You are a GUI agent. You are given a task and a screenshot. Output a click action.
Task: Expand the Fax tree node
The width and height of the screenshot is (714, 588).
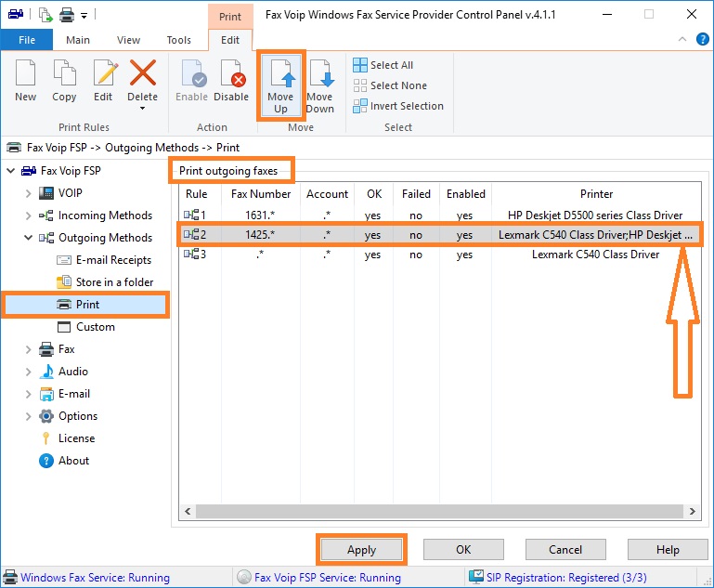pos(28,349)
